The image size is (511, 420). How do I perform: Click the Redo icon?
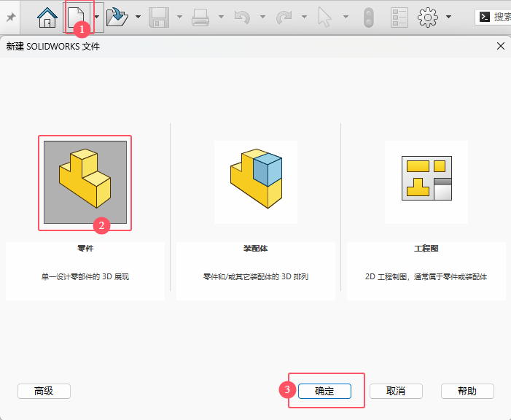(284, 17)
